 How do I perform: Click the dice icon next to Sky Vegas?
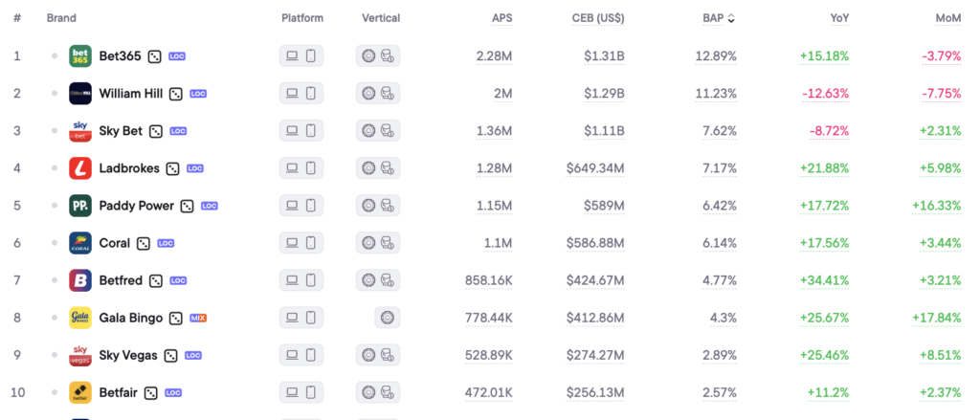pos(169,355)
